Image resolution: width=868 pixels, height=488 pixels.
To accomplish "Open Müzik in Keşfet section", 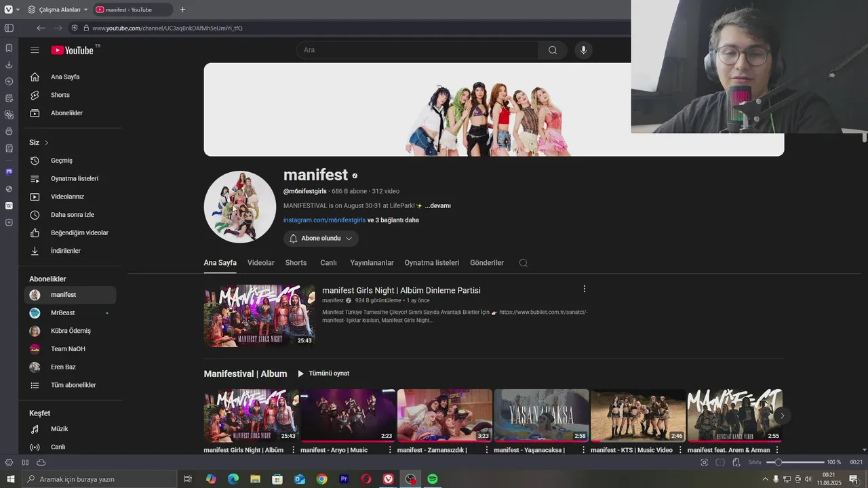I will (x=71, y=429).
